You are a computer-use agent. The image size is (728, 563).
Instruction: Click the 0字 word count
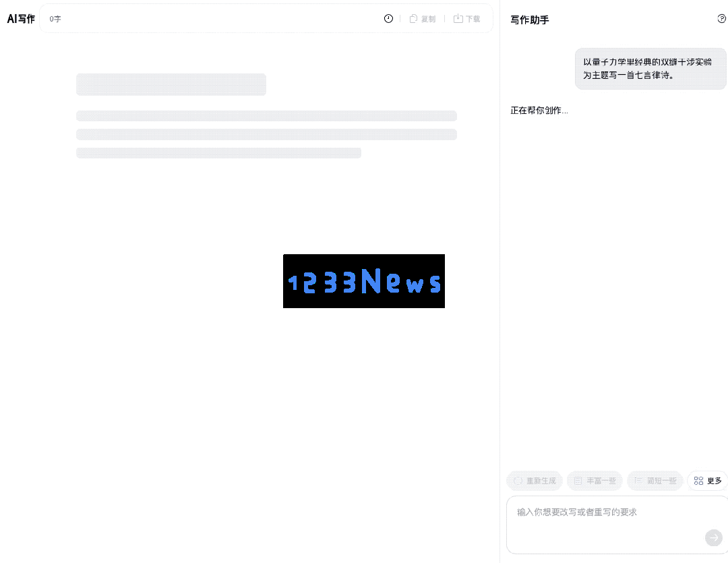pyautogui.click(x=55, y=19)
